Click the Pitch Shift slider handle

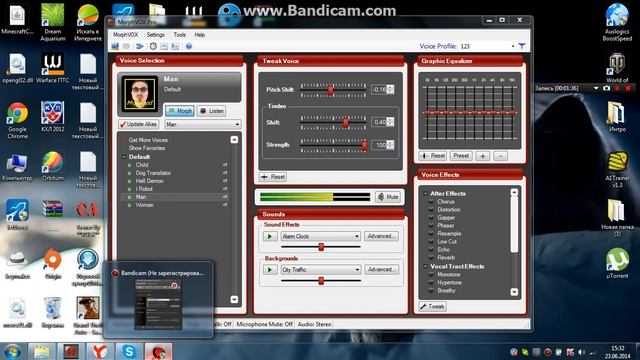331,89
